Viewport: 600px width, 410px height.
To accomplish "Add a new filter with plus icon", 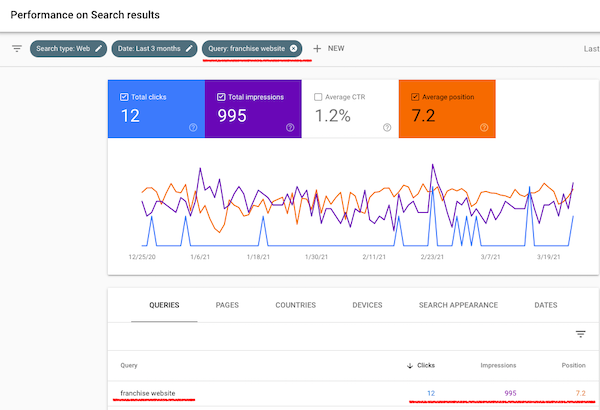I will [318, 48].
